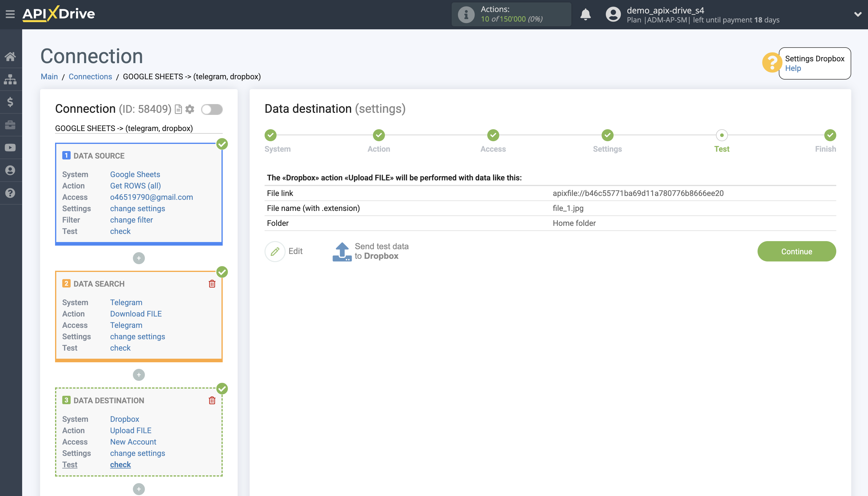Add a block below Data Search with the plus button
The image size is (868, 496).
tap(139, 375)
